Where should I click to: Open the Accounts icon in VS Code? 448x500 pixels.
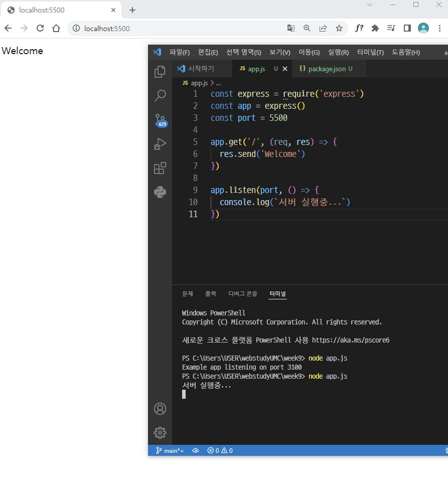[160, 409]
